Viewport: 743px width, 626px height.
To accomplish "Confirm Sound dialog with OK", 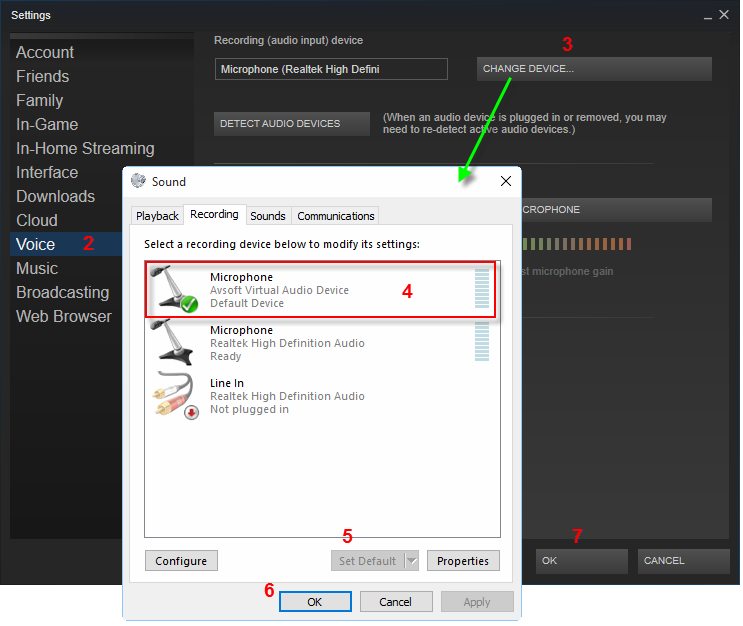I will [315, 602].
